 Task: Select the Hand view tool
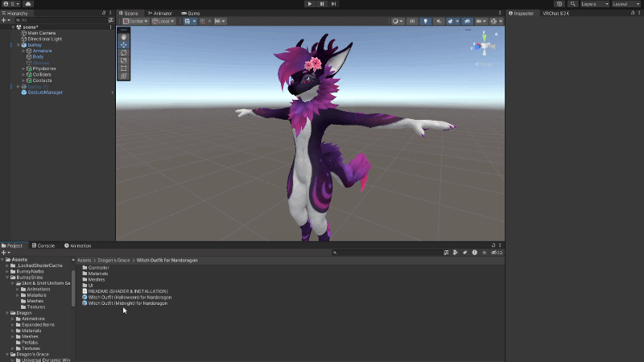124,37
